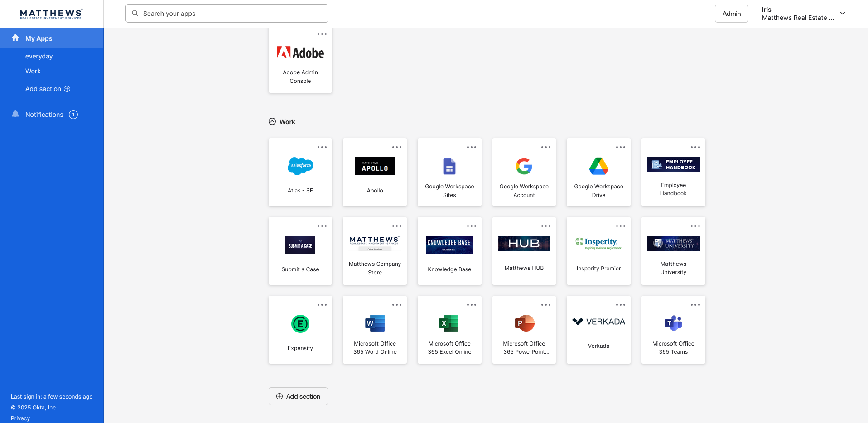Open options for Knowledge Base tile
The image size is (868, 423).
click(472, 226)
